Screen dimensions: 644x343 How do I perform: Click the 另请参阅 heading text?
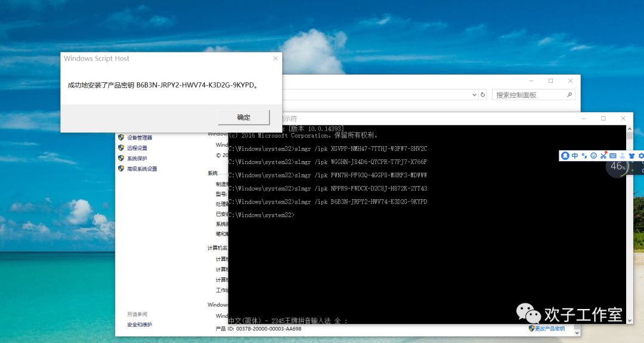click(x=137, y=314)
